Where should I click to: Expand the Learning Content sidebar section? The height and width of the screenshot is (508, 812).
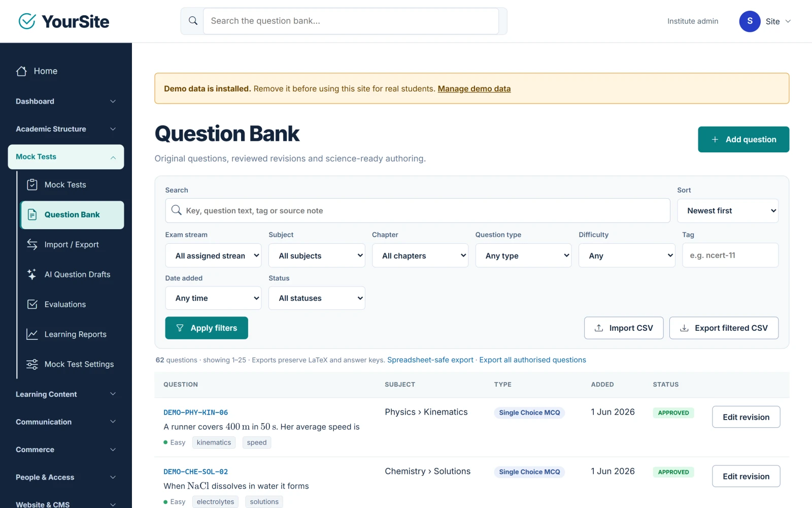click(x=66, y=394)
